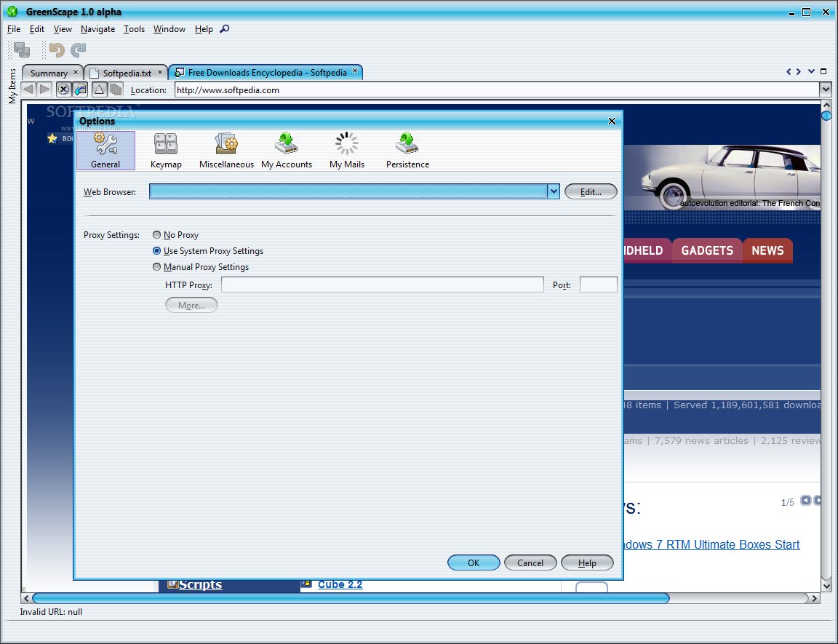This screenshot has width=838, height=644.
Task: Close the Free Downloads Encyclopedia tab
Action: [355, 71]
